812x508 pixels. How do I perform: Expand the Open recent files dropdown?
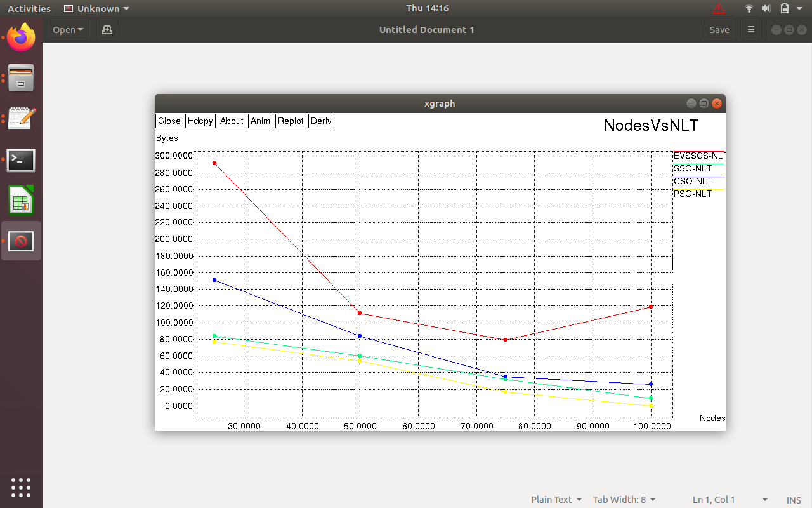pos(69,30)
